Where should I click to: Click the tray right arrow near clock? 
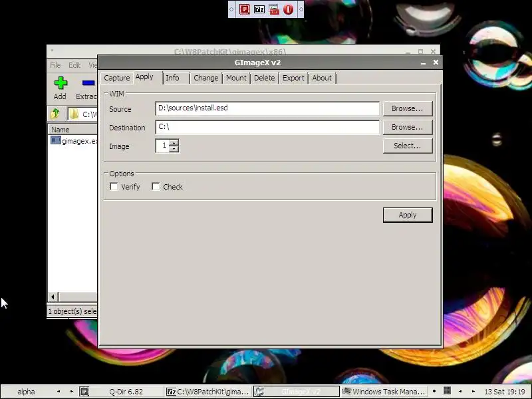point(473,391)
